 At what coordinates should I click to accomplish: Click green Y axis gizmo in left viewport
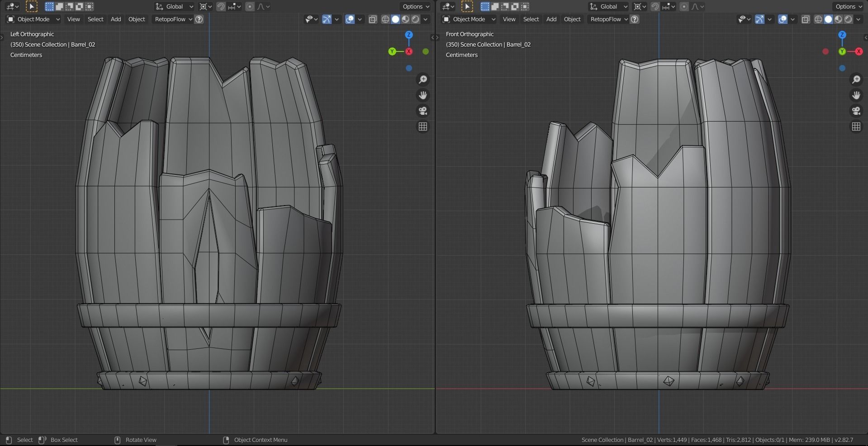392,52
